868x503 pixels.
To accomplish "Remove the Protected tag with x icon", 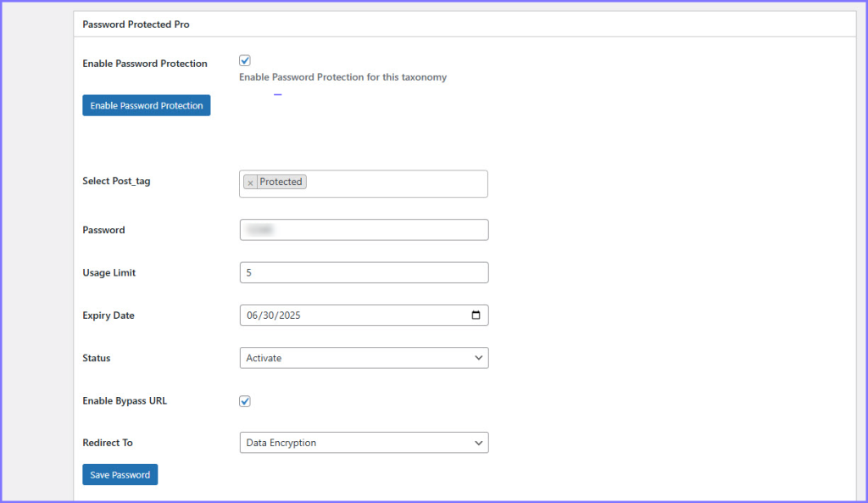I will pos(250,182).
